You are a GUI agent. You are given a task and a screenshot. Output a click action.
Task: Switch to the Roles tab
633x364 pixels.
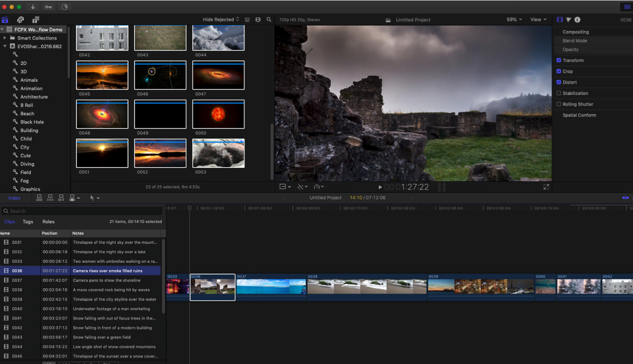(49, 222)
